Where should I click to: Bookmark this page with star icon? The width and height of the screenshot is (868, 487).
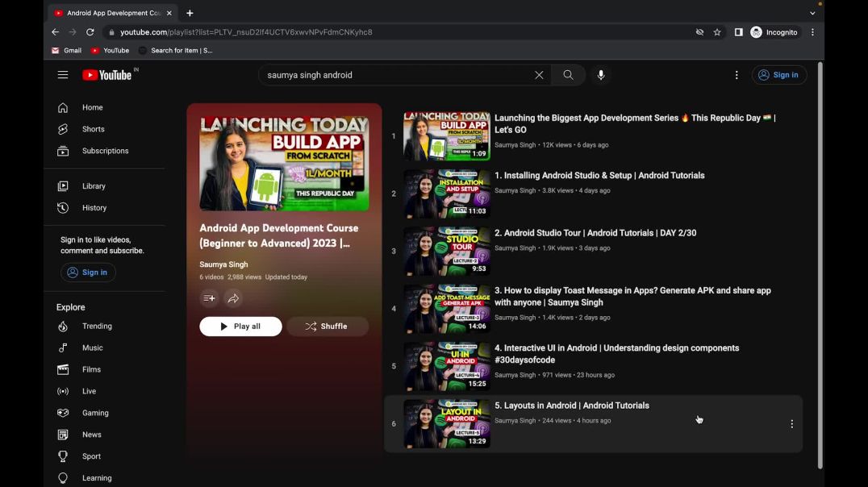[717, 32]
